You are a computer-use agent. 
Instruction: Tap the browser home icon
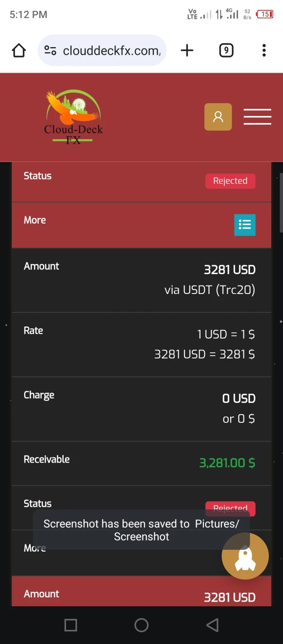click(x=19, y=50)
